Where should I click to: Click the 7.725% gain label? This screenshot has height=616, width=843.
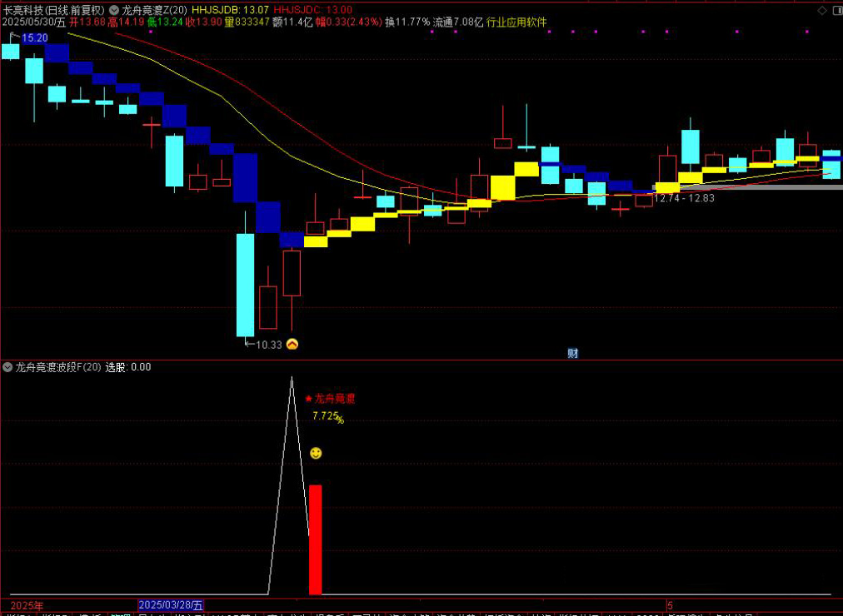[327, 416]
